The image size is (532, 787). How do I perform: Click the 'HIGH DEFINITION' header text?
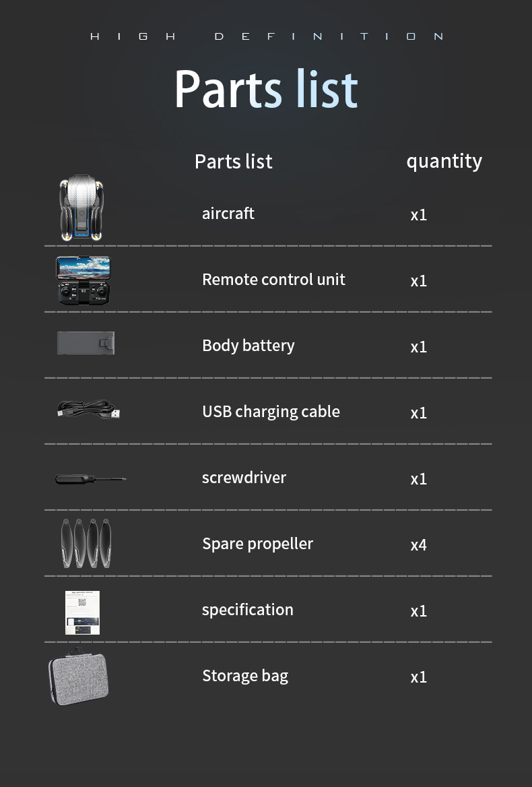(x=267, y=36)
